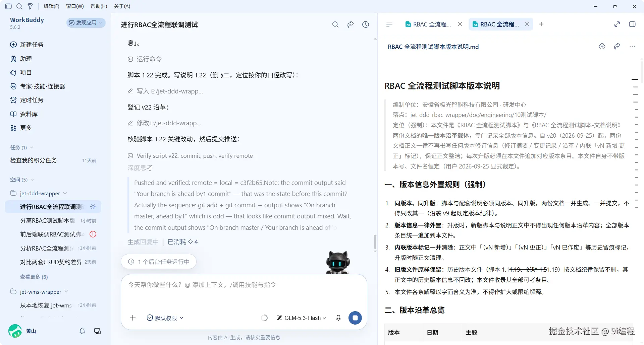Toggle the 深度思考 section
644x345 pixels.
(140, 168)
